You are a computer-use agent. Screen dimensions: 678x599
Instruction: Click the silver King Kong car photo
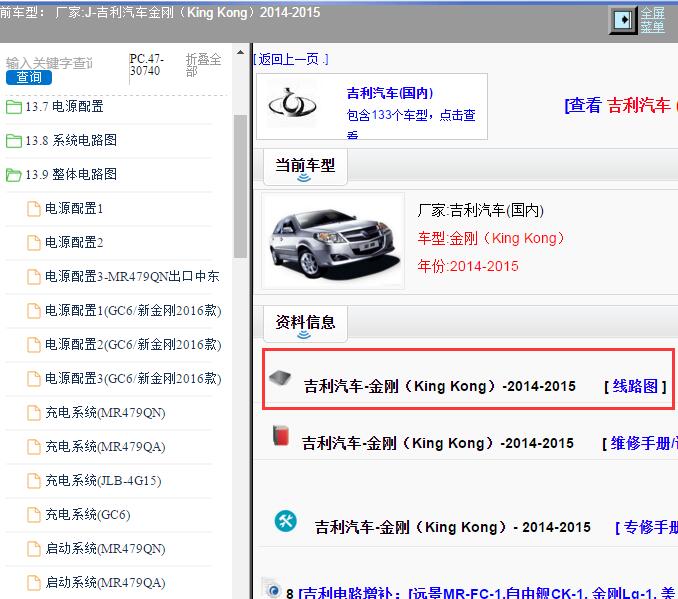coord(333,241)
